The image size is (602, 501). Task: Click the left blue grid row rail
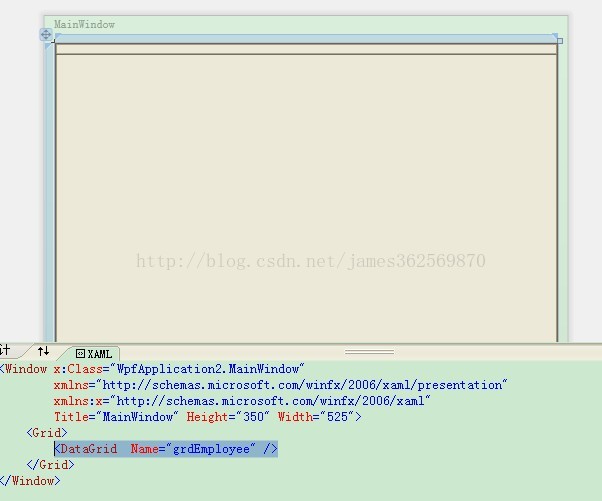pos(49,192)
